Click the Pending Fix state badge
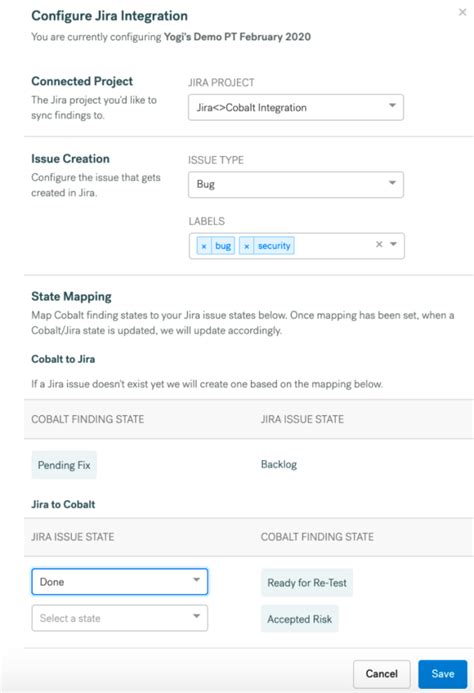The width and height of the screenshot is (474, 693). tap(64, 465)
